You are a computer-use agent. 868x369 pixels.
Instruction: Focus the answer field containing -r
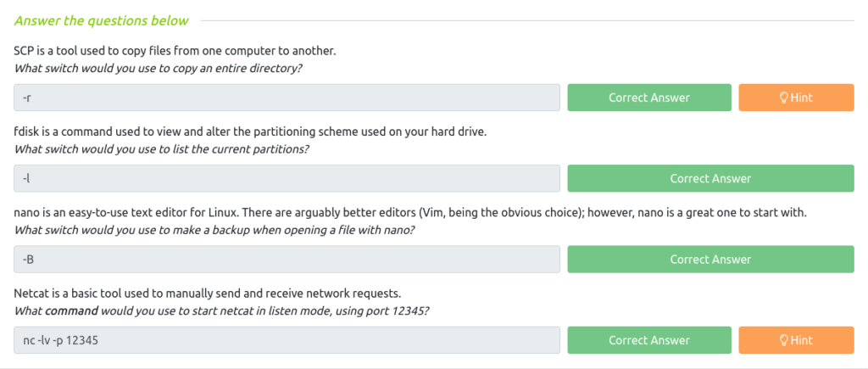click(287, 98)
